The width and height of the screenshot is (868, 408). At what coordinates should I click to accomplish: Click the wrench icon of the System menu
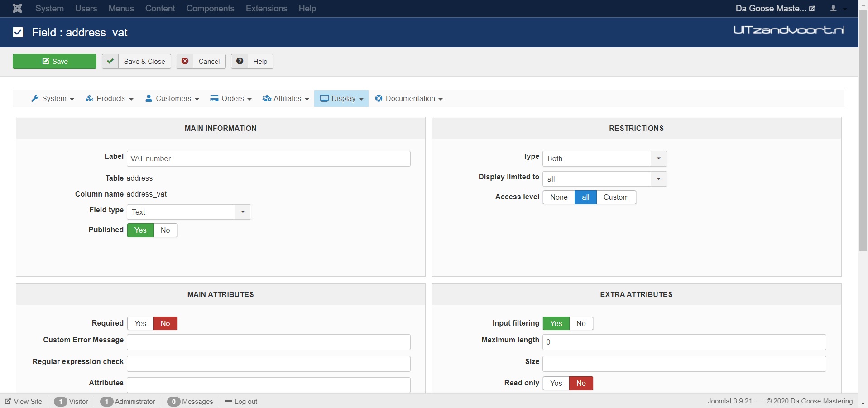35,98
